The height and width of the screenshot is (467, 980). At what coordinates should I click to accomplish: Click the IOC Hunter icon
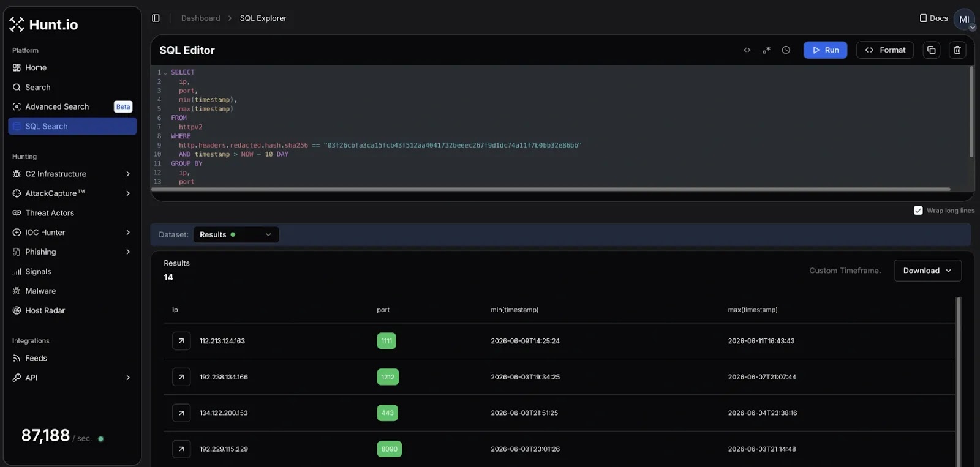tap(17, 233)
